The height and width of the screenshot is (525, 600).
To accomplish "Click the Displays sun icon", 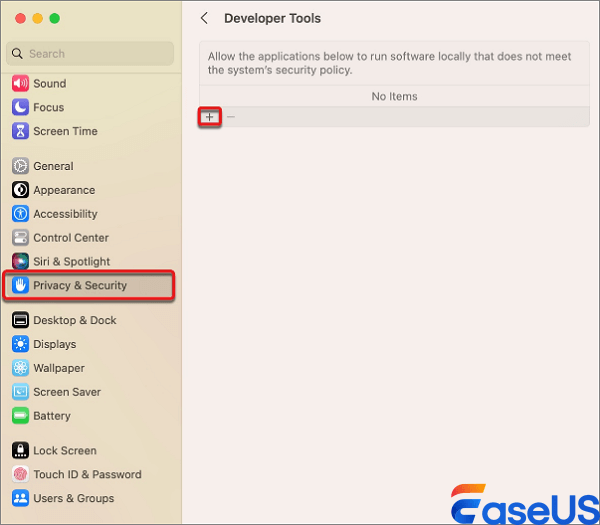I will pos(20,344).
